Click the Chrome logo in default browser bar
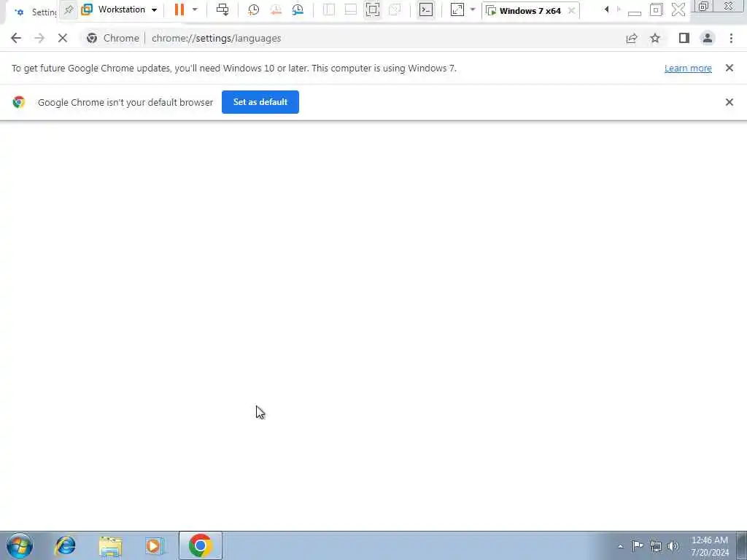Viewport: 747px width, 560px height. tap(18, 102)
